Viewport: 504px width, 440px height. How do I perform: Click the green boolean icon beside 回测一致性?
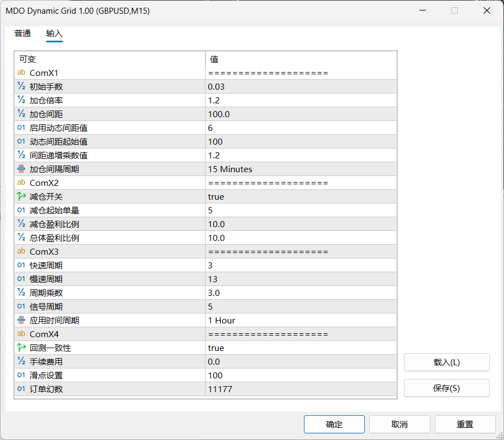21,348
